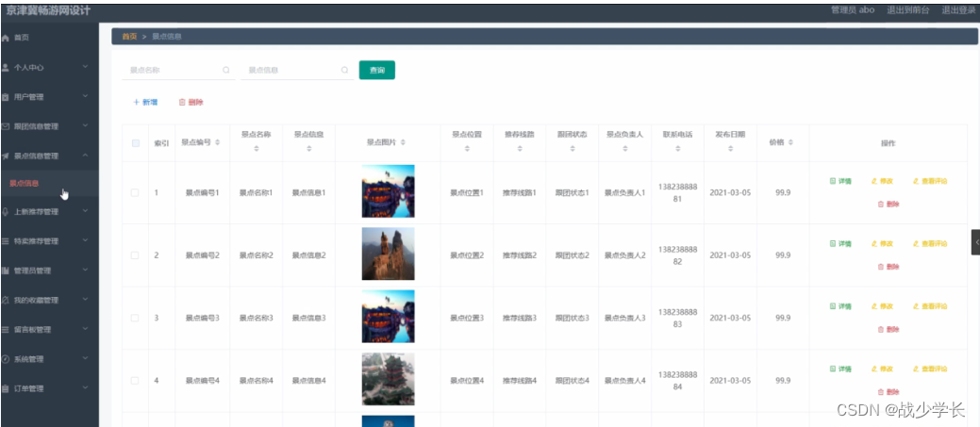980x427 pixels.
Task: Sort by 景点图片 column arrows
Action: click(403, 143)
